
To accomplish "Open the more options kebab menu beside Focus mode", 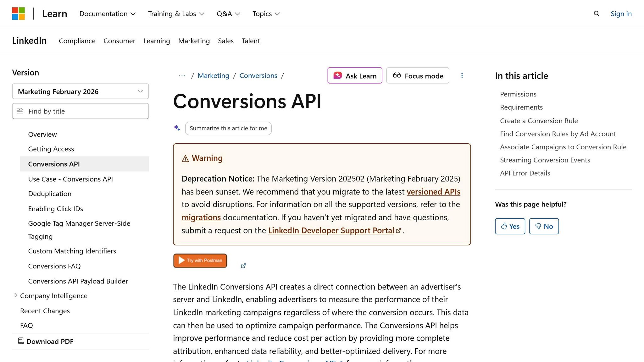I will point(462,75).
